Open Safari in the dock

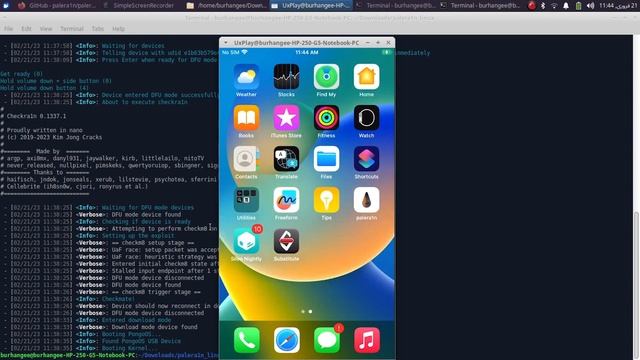click(x=287, y=340)
